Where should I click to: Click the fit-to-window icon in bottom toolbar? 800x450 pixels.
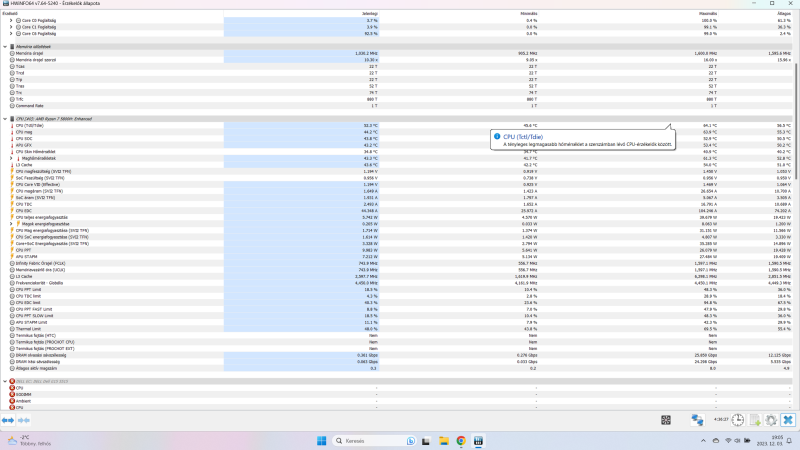(666, 420)
